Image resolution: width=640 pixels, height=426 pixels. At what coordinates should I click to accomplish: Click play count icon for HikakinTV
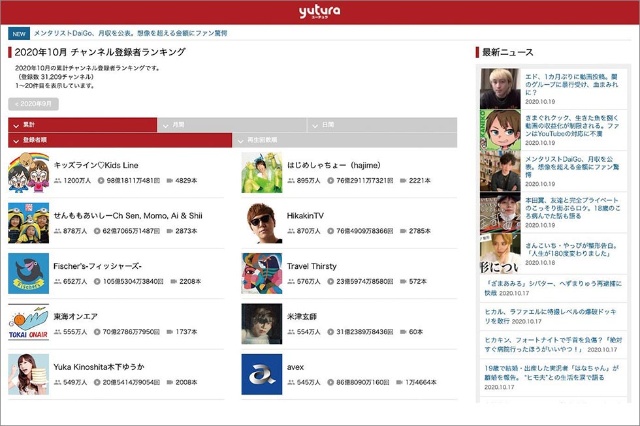tap(331, 231)
